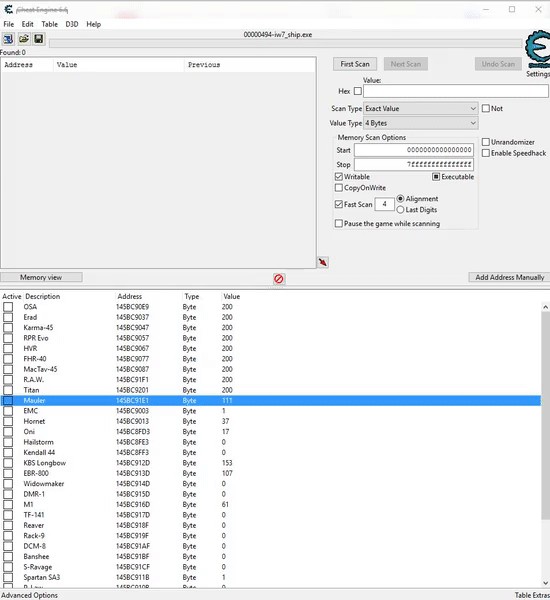Activate the Erad entry checkbox

coord(8,317)
